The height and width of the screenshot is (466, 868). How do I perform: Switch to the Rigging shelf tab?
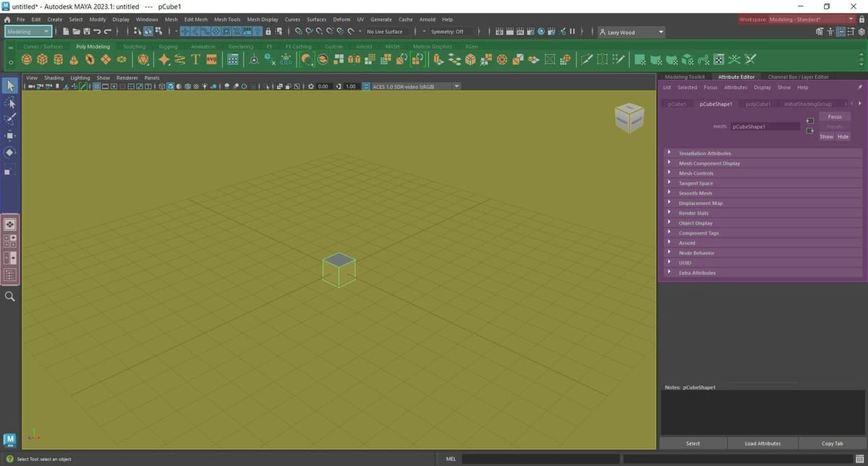tap(168, 46)
